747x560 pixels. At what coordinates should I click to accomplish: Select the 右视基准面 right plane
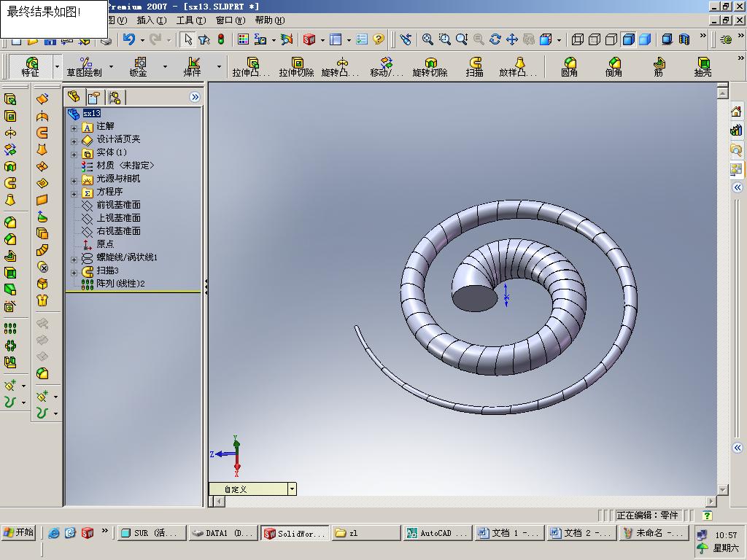coord(119,231)
